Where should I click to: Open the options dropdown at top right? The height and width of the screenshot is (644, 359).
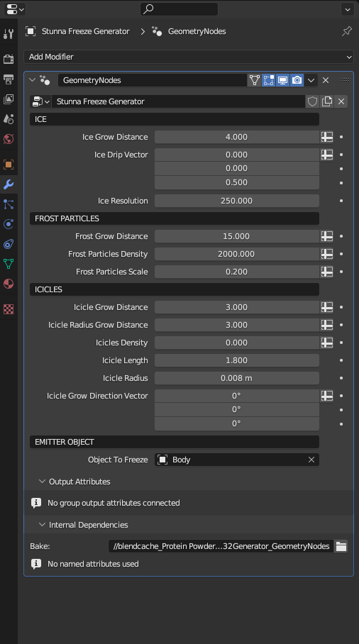pos(348,9)
